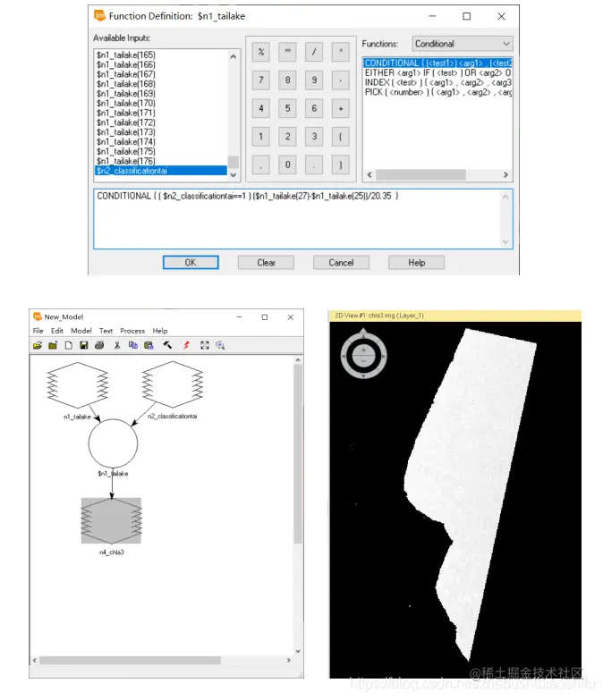Click New_Model canvas vertical scrollbar thumb
603x700 pixels.
[298, 454]
